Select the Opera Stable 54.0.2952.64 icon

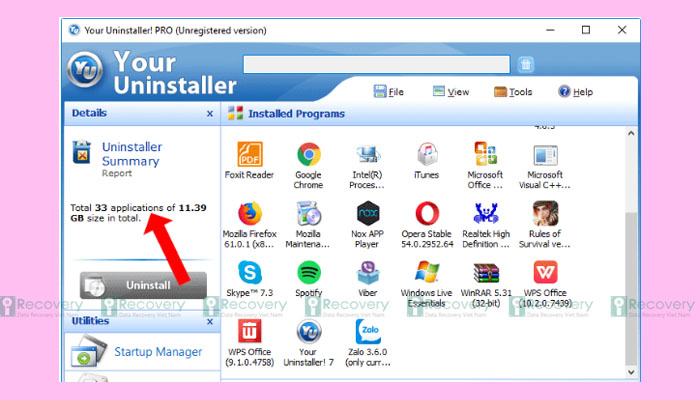(x=427, y=213)
